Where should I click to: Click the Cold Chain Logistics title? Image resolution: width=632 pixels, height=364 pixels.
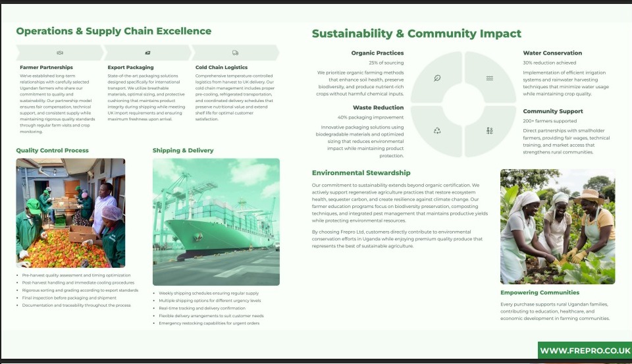pos(221,67)
